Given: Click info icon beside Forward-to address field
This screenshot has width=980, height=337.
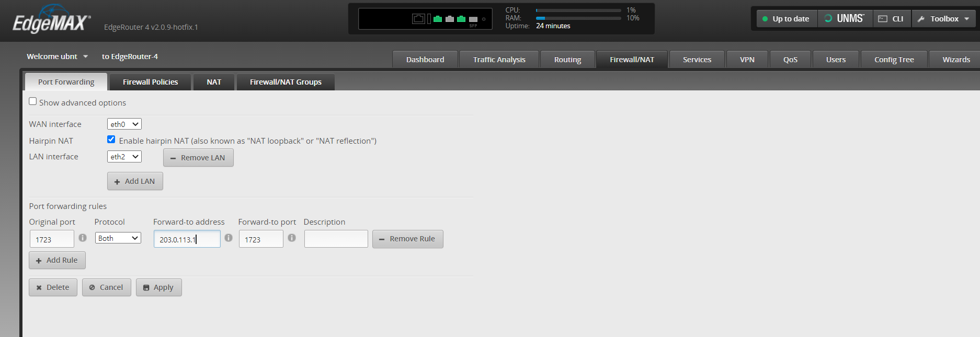Looking at the screenshot, I should pos(229,238).
